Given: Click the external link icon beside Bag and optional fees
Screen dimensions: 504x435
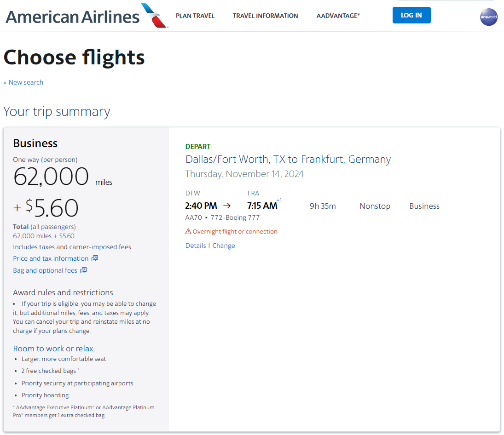Looking at the screenshot, I should (83, 270).
